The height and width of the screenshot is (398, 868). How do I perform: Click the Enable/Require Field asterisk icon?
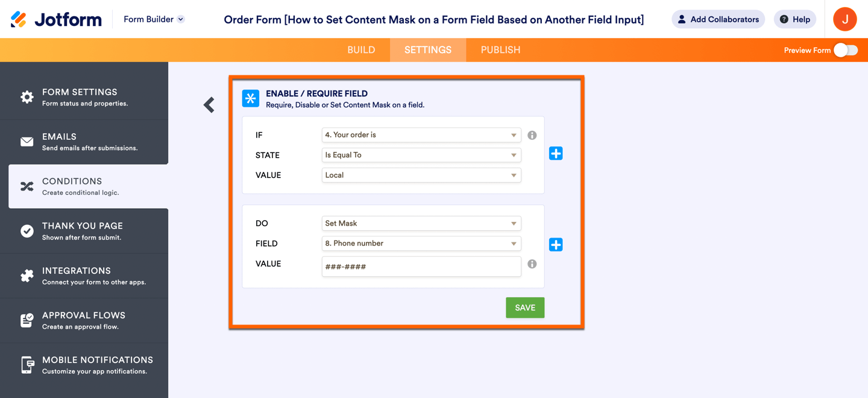click(x=251, y=98)
